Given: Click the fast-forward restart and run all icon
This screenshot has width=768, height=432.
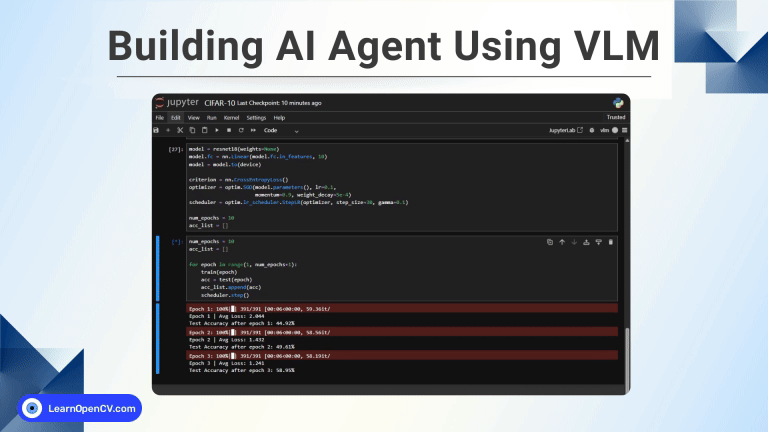Looking at the screenshot, I should click(x=253, y=130).
